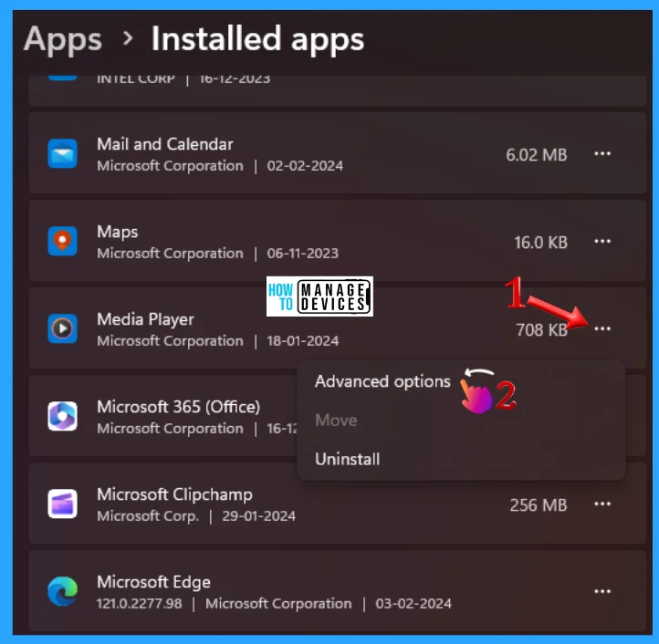
Task: Select the Microsoft Clipchamp entry name
Action: [x=174, y=494]
